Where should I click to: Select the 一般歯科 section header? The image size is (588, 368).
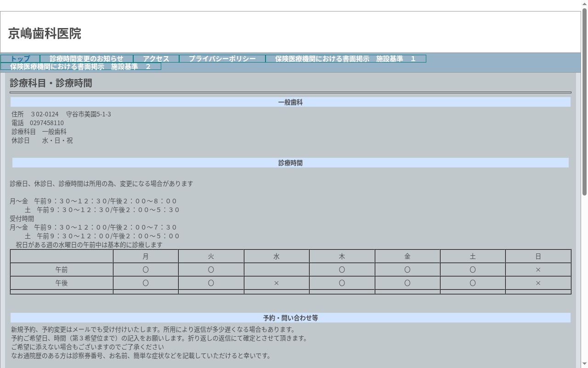point(290,102)
